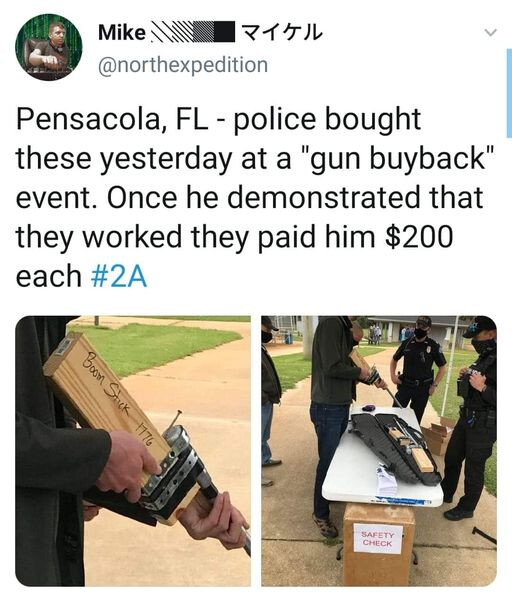Screen dimensions: 512x600
Task: Click the Japanese name text マイケル
Action: 283,32
